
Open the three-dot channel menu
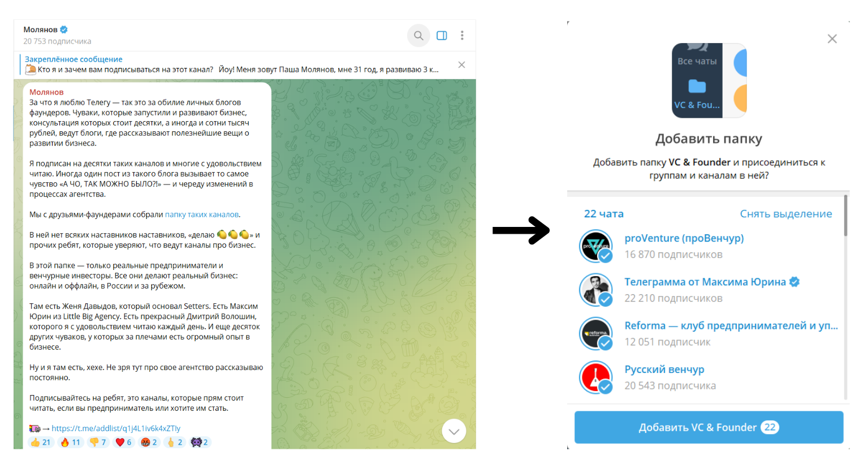[462, 36]
